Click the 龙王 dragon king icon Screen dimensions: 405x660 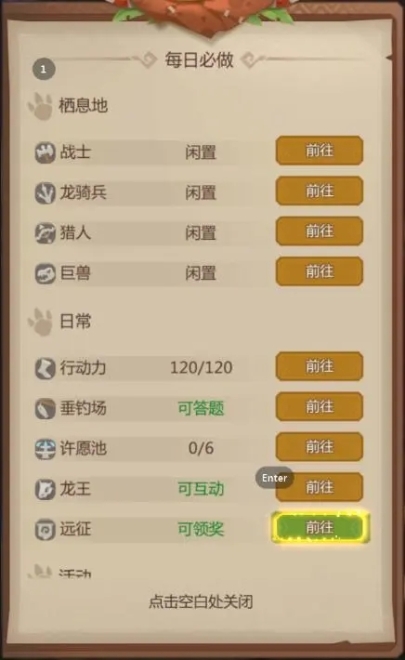point(45,489)
